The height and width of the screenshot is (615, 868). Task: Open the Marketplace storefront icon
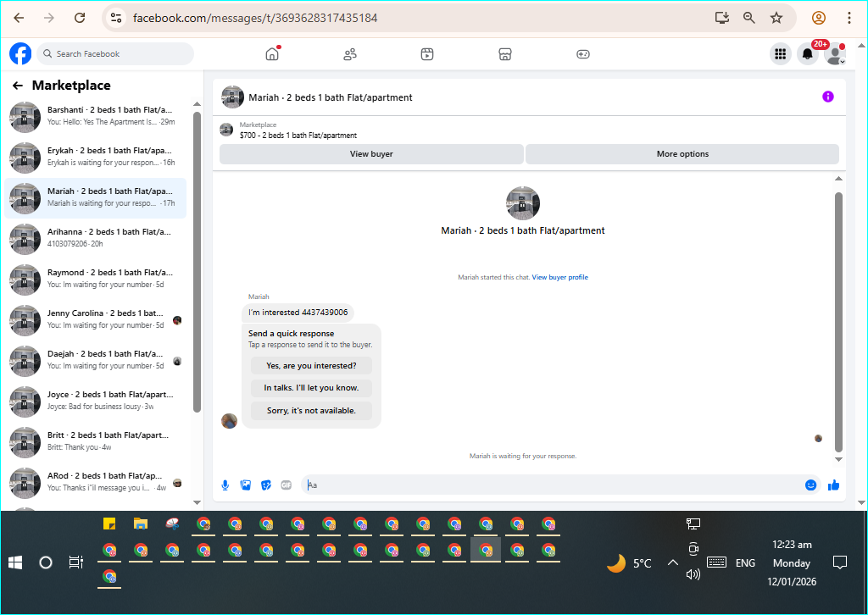click(505, 53)
